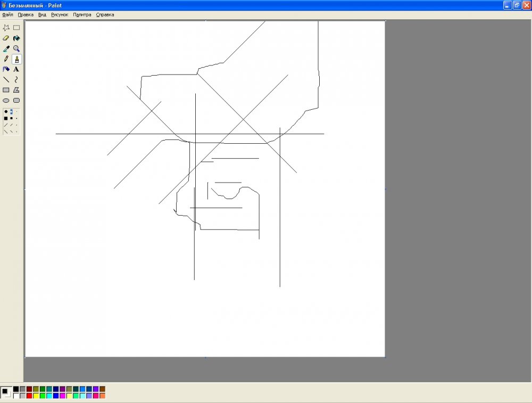
Task: Pick the Eraser tool
Action: coord(6,38)
